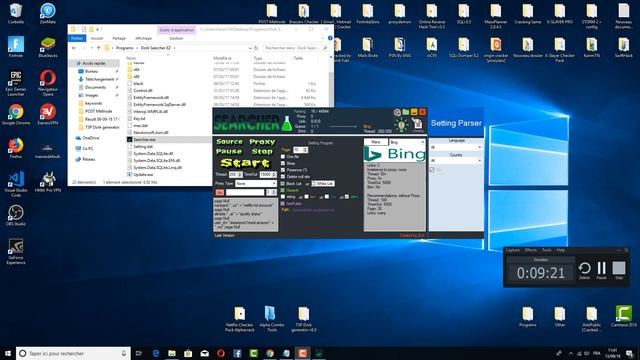
Task: Click the Taper ici pour rechercher box
Action: click(73, 353)
